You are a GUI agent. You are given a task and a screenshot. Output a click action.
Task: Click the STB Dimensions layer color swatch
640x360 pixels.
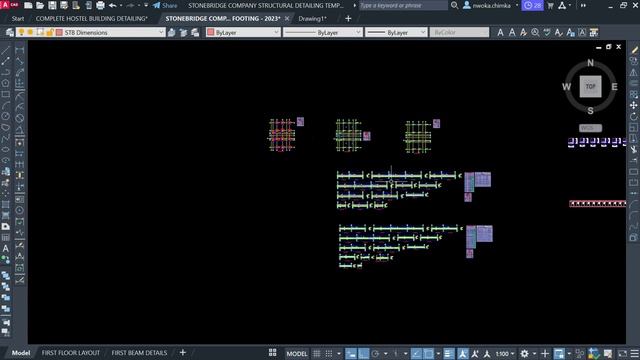pyautogui.click(x=59, y=32)
